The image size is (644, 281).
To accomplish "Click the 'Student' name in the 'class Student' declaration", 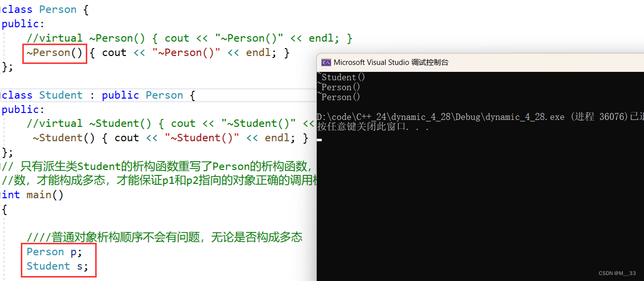I will coord(61,95).
